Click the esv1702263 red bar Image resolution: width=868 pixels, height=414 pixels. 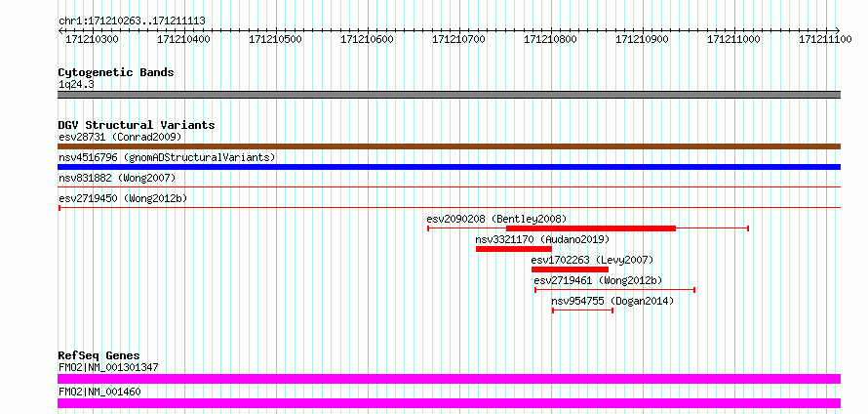coord(570,269)
